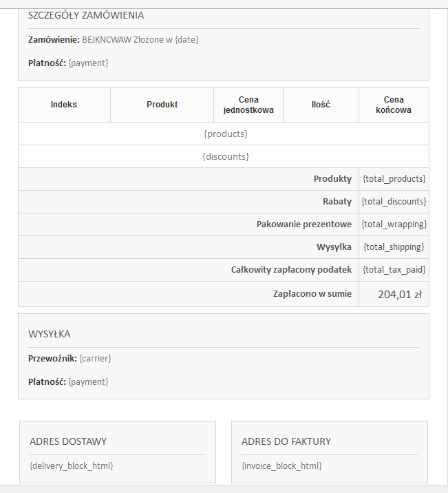Screen dimensions: 448x493
Task: Click the Całkowity zapłacony podatek label
Action: pyautogui.click(x=291, y=270)
